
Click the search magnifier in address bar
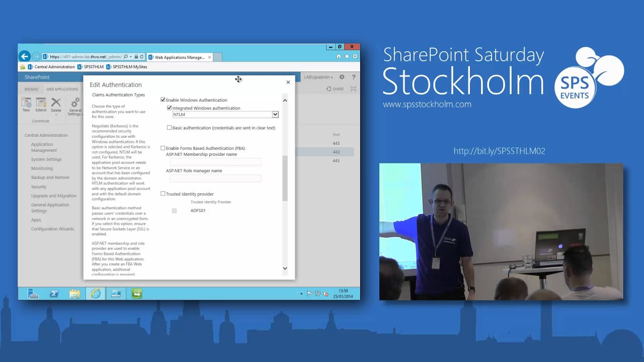[x=126, y=57]
